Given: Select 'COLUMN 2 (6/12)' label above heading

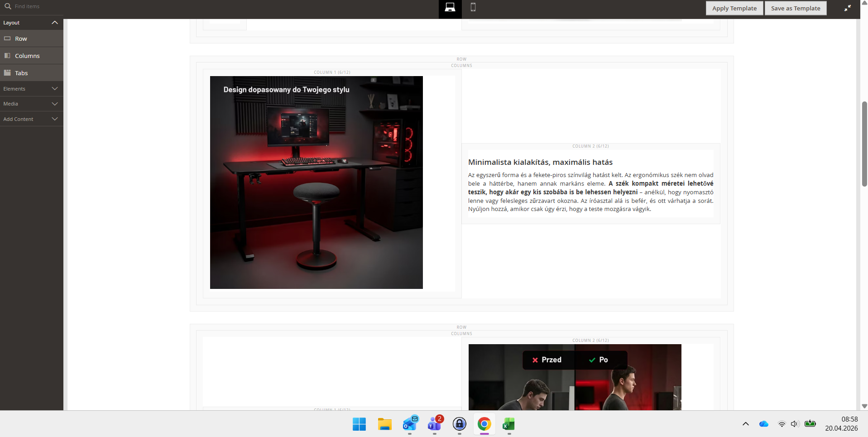Looking at the screenshot, I should (x=590, y=146).
